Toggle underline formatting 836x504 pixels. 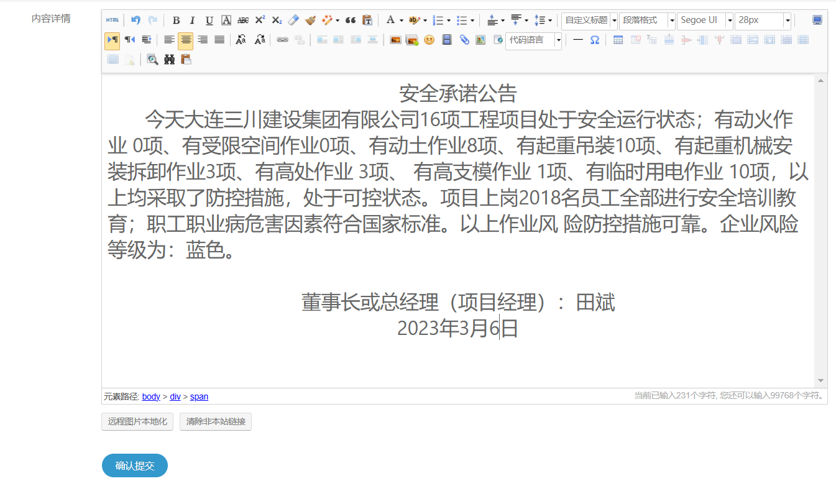tap(209, 21)
